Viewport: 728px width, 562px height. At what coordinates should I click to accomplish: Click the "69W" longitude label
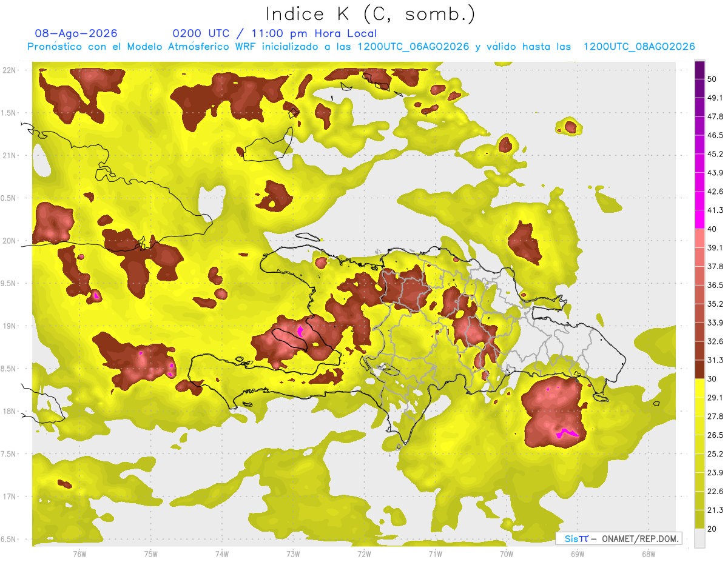tap(577, 554)
